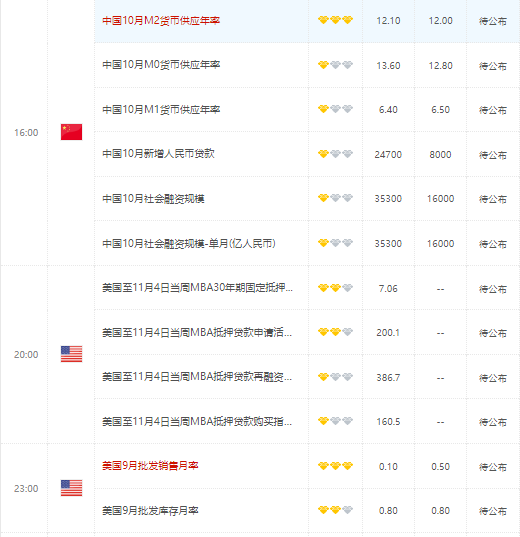This screenshot has height=537, width=520.
Task: Open the 中国10月M1货币供应年率 event
Action: click(x=161, y=110)
